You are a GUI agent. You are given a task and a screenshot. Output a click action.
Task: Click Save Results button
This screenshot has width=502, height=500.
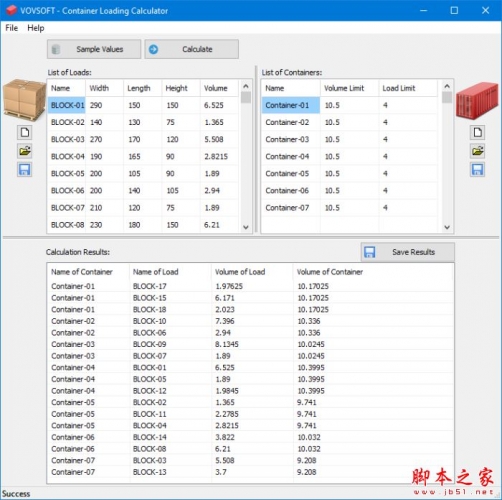407,252
